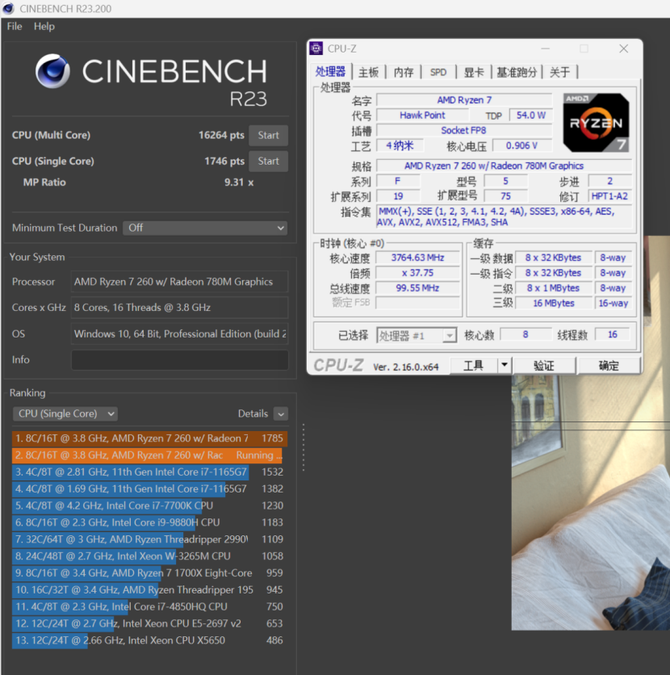The width and height of the screenshot is (670, 675).
Task: Start the CPU Multi Core test
Action: (x=268, y=135)
